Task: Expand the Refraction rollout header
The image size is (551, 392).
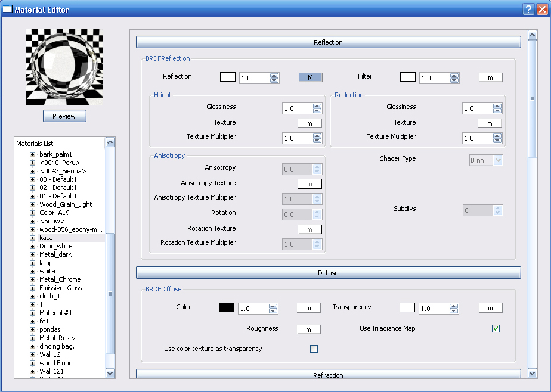Action: pyautogui.click(x=328, y=374)
